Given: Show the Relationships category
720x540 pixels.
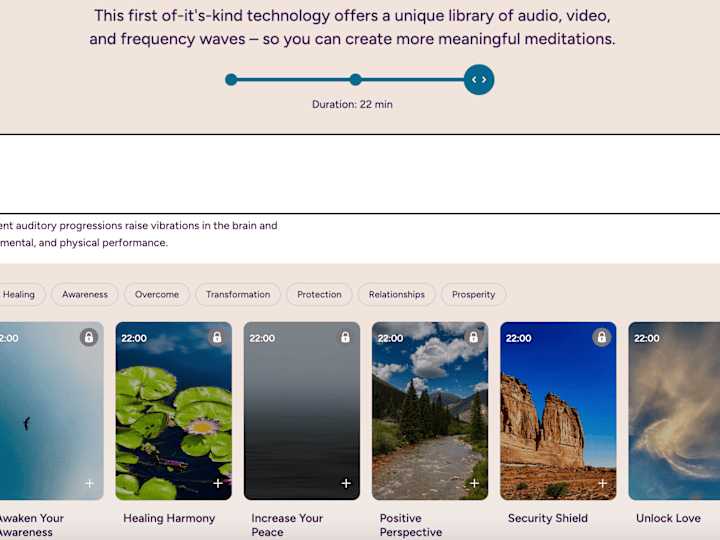Looking at the screenshot, I should 396,294.
